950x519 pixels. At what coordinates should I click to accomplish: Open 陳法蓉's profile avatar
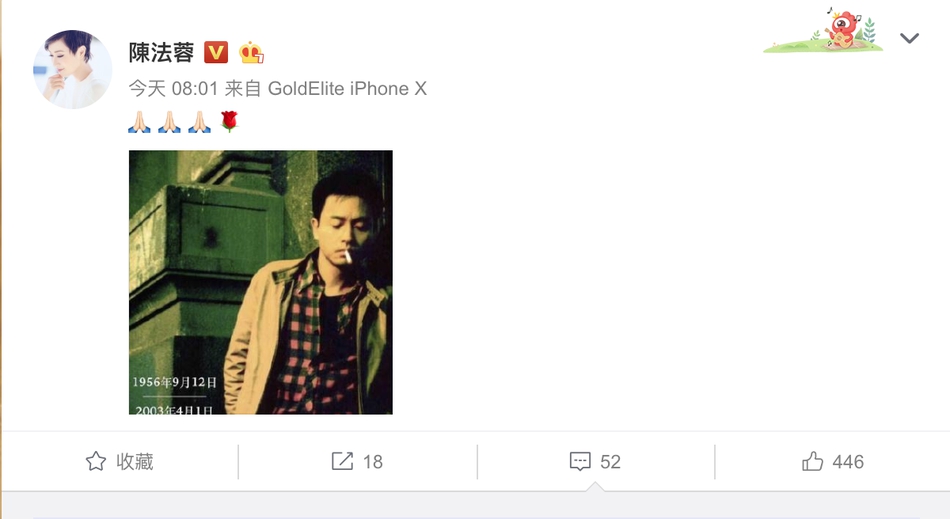(72, 69)
